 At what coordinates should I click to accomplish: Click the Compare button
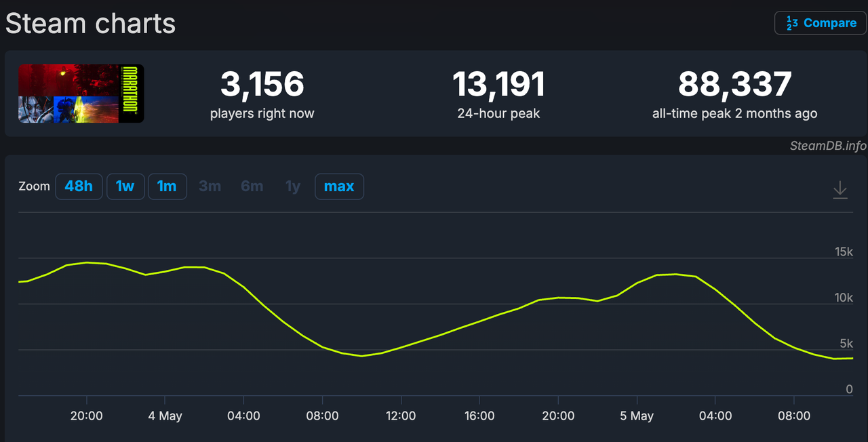click(x=821, y=22)
